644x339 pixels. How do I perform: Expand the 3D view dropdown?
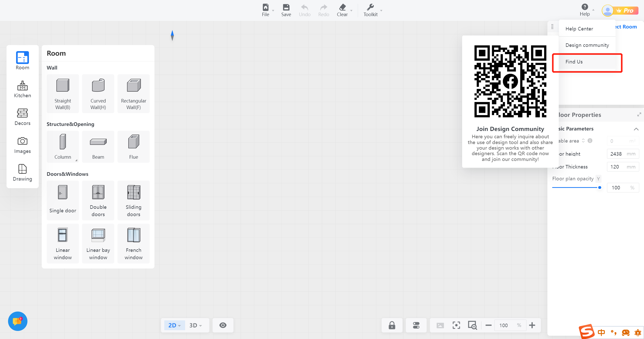point(201,325)
